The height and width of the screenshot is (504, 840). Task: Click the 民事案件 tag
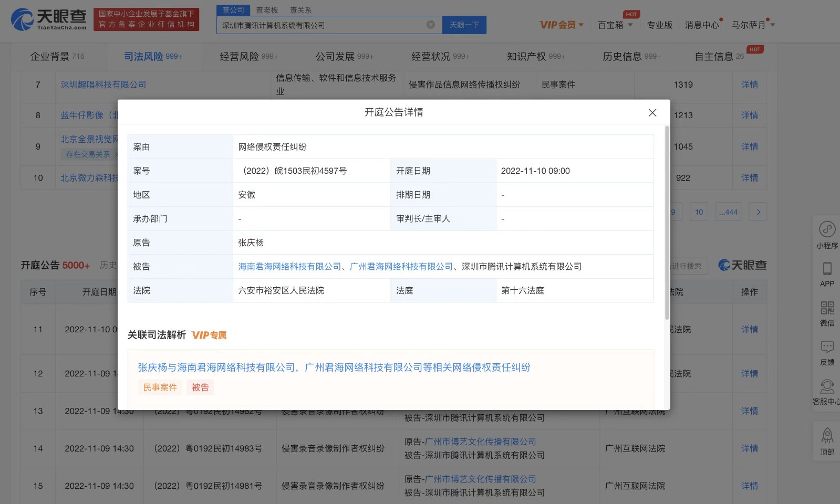point(160,387)
